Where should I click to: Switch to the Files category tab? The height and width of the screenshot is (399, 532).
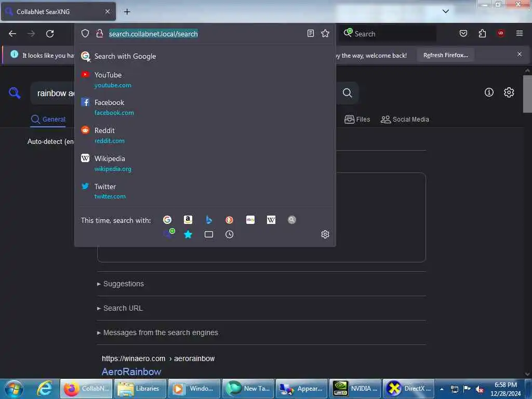(357, 119)
